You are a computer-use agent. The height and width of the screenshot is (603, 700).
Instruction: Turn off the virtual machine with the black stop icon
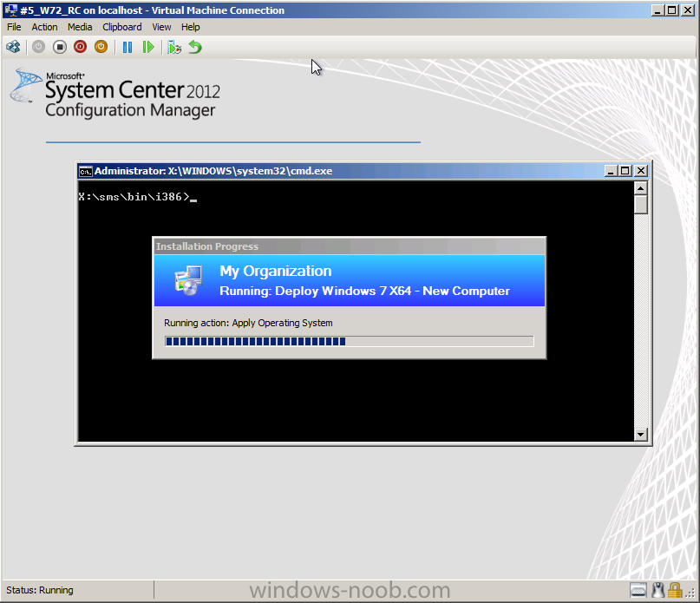(59, 47)
